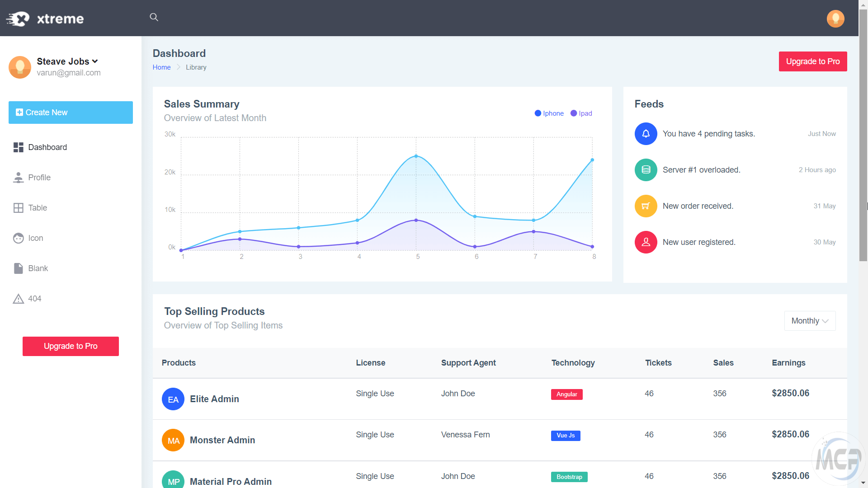Click top-right Upgrade to Pro button
Screen dimensions: 868x488
point(812,61)
